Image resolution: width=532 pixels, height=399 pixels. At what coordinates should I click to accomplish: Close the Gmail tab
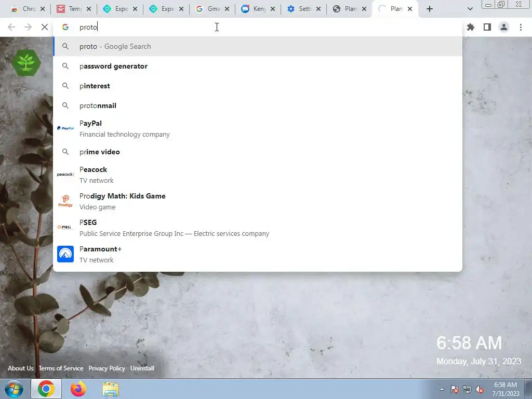227,9
